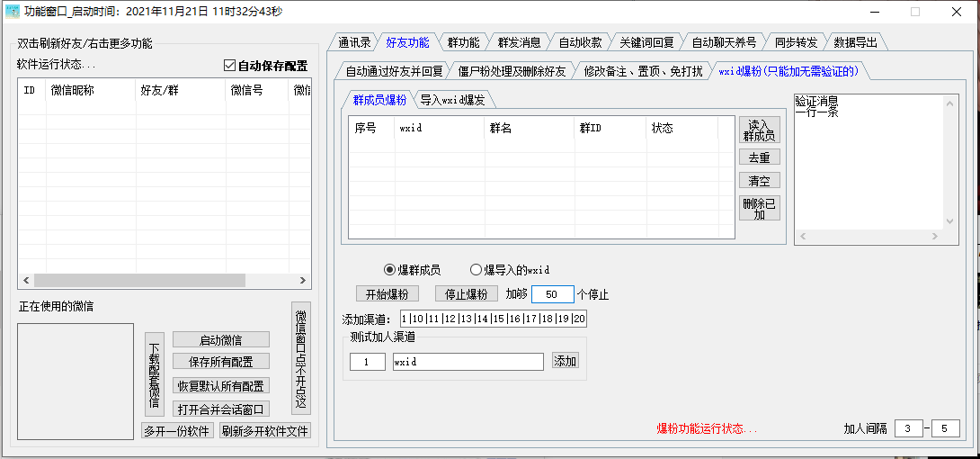Click the 好友/群 column header
This screenshot has width=980, height=459.
click(x=181, y=91)
